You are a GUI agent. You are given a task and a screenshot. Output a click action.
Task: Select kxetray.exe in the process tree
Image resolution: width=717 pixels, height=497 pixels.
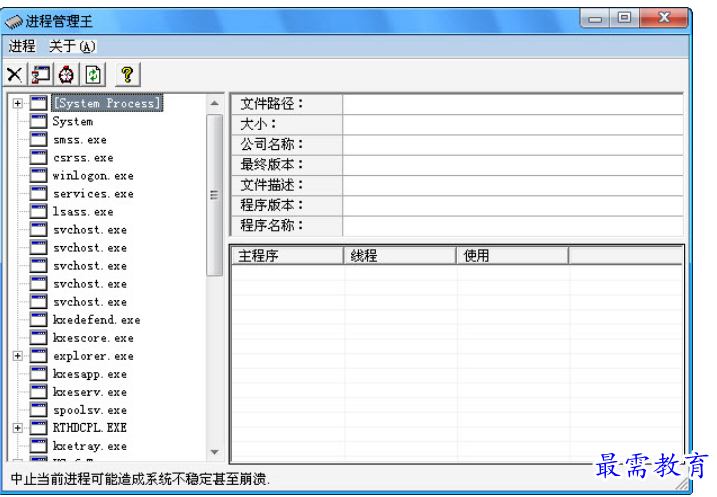click(90, 446)
